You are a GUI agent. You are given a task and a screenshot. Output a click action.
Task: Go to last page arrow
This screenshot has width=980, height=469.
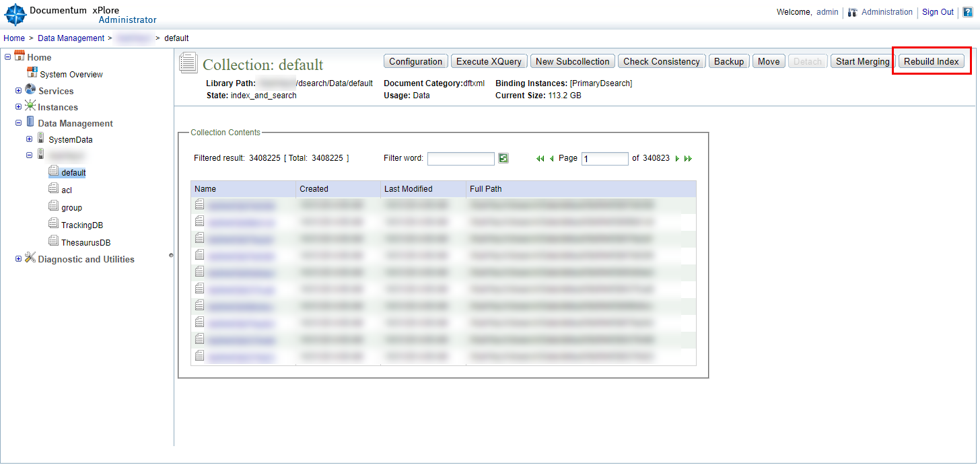coord(688,159)
